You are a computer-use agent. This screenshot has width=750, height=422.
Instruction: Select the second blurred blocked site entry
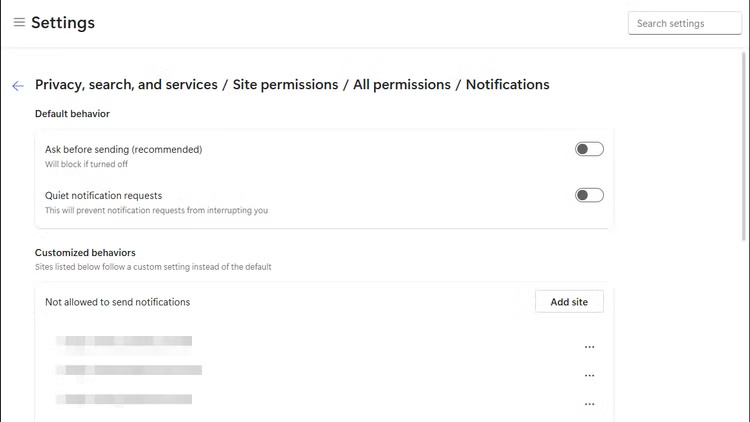129,371
